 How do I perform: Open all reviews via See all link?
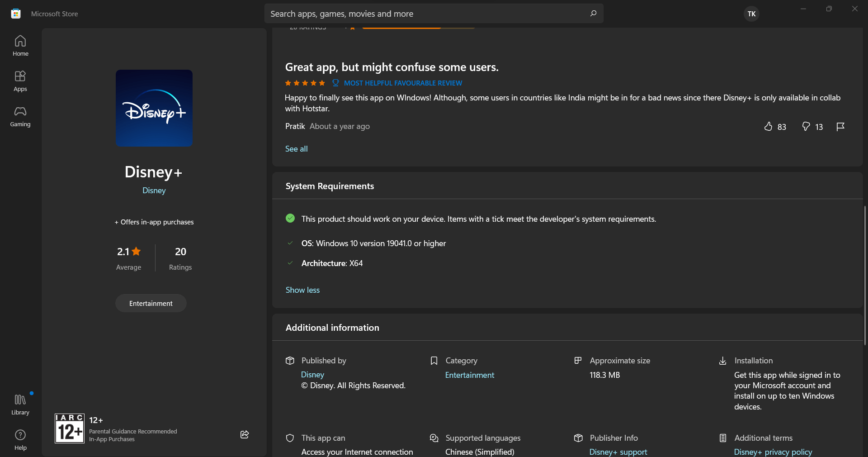(296, 149)
